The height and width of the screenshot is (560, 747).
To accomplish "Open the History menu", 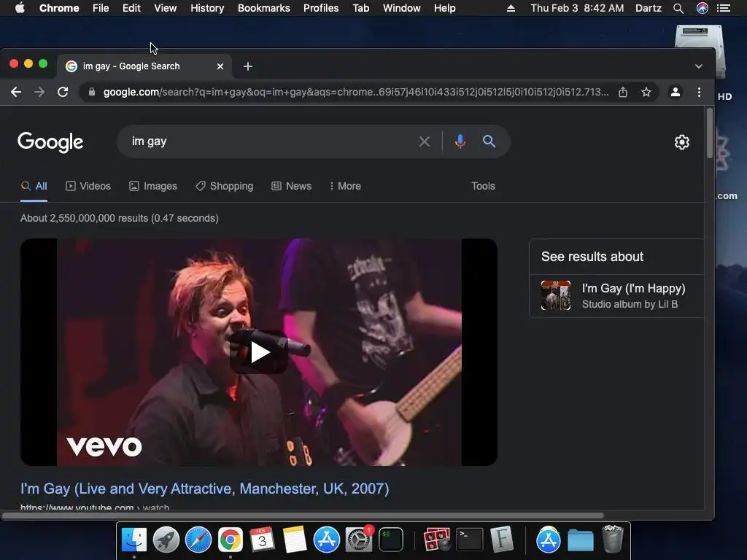I will point(207,8).
